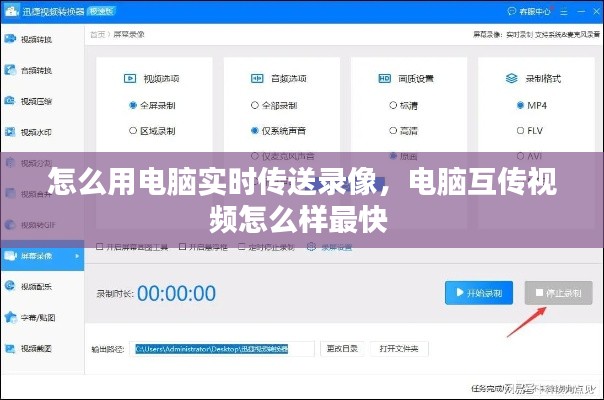Click the 视频选项 header icon
Image resolution: width=604 pixels, height=400 pixels.
point(130,79)
